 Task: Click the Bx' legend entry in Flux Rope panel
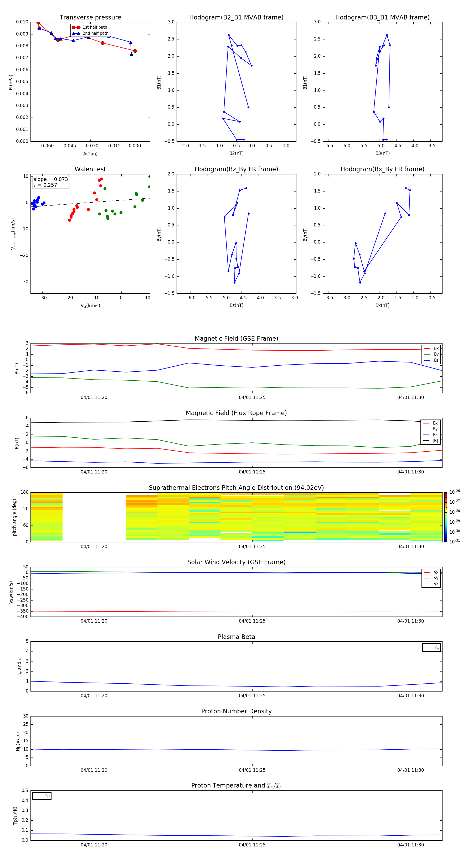click(431, 423)
